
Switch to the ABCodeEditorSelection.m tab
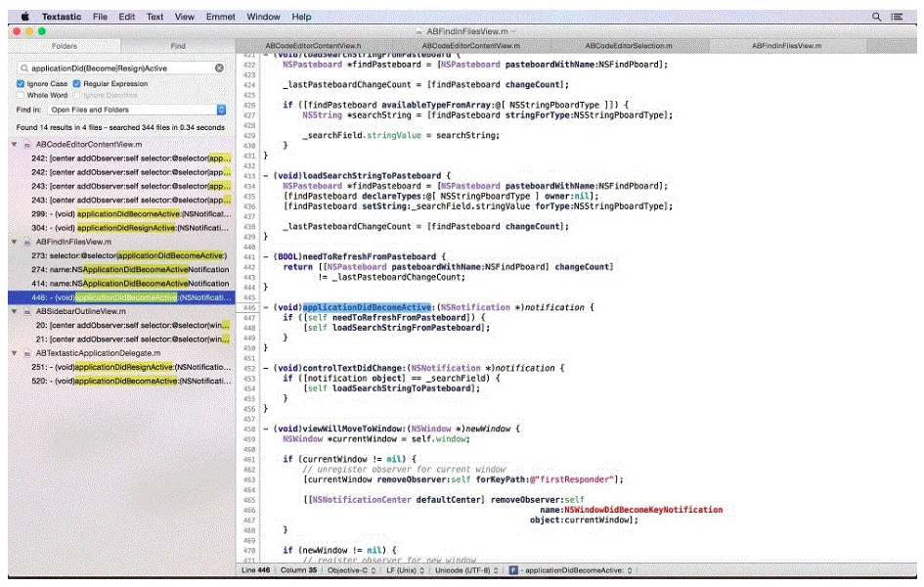(628, 45)
